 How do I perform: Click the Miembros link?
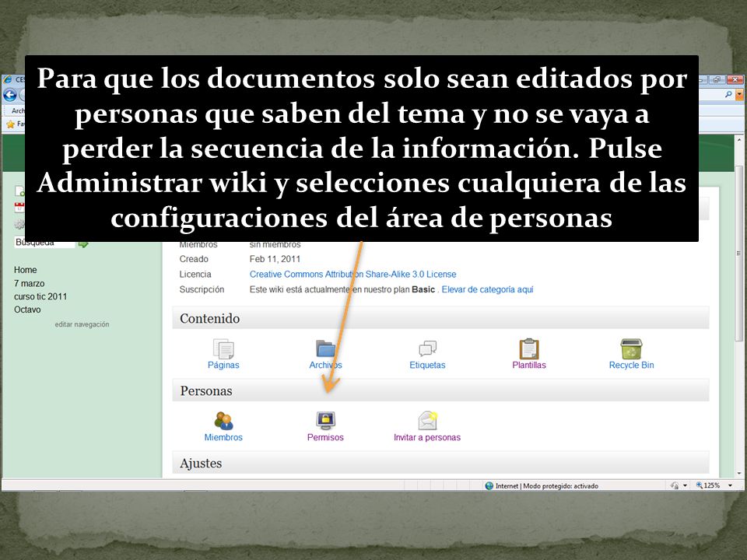223,438
